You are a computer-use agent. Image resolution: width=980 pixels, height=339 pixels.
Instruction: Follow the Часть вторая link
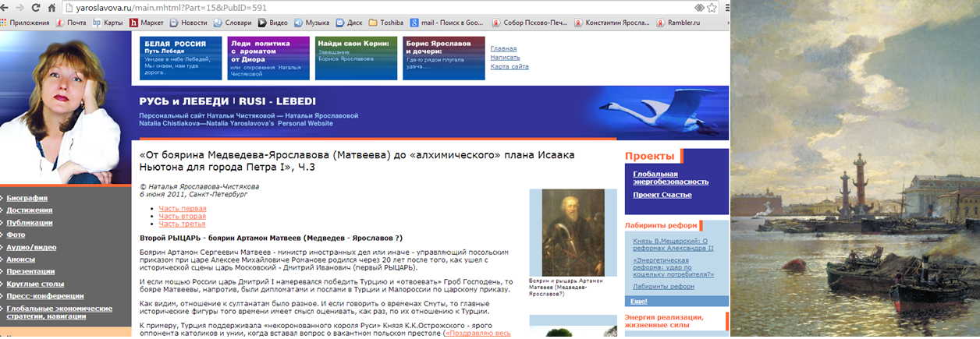click(x=182, y=216)
